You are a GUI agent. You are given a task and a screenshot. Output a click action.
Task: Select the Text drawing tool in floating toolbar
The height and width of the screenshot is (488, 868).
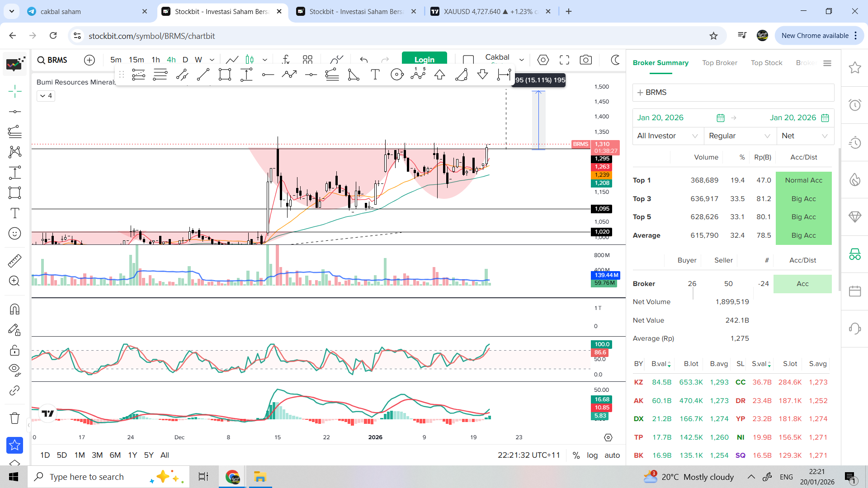coord(375,75)
